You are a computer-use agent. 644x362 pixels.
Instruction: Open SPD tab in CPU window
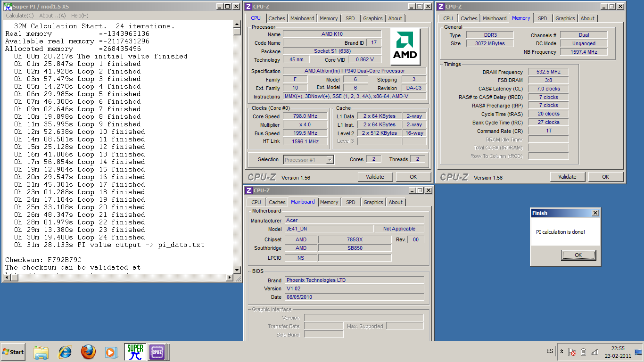pos(350,18)
